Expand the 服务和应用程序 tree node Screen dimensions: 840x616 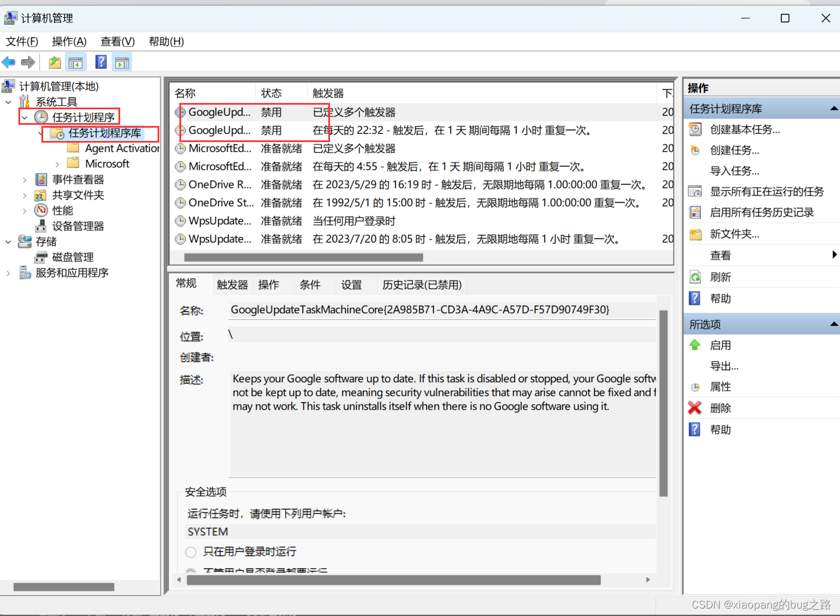[x=8, y=273]
